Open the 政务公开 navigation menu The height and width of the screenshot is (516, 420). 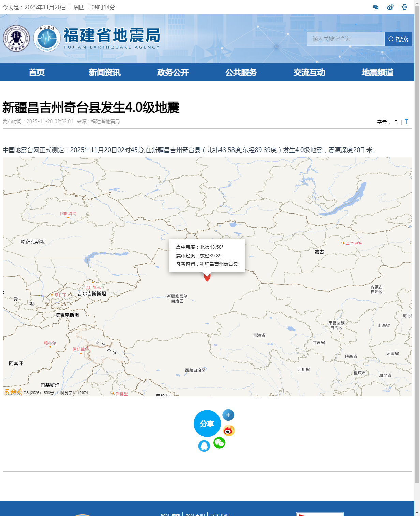coord(173,72)
